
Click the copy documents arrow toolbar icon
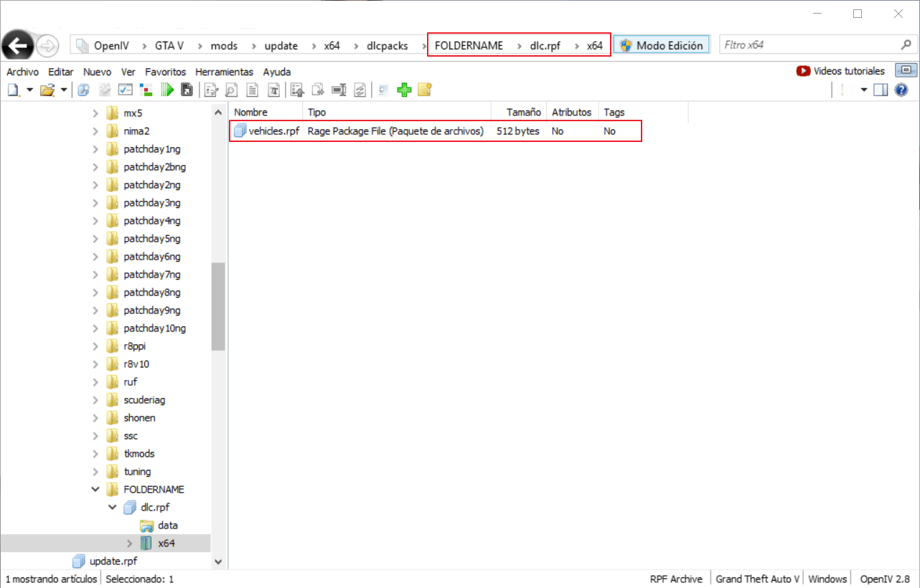tap(318, 90)
